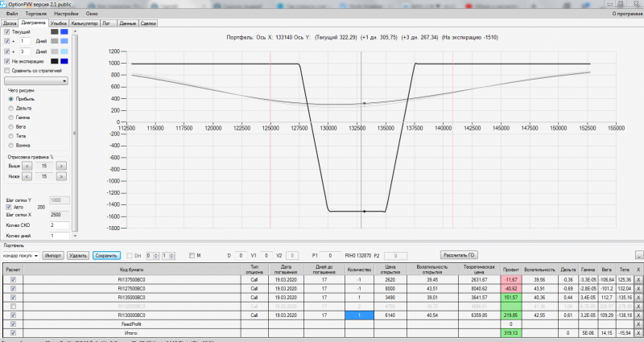Click the 'Профит' column header

click(x=511, y=270)
